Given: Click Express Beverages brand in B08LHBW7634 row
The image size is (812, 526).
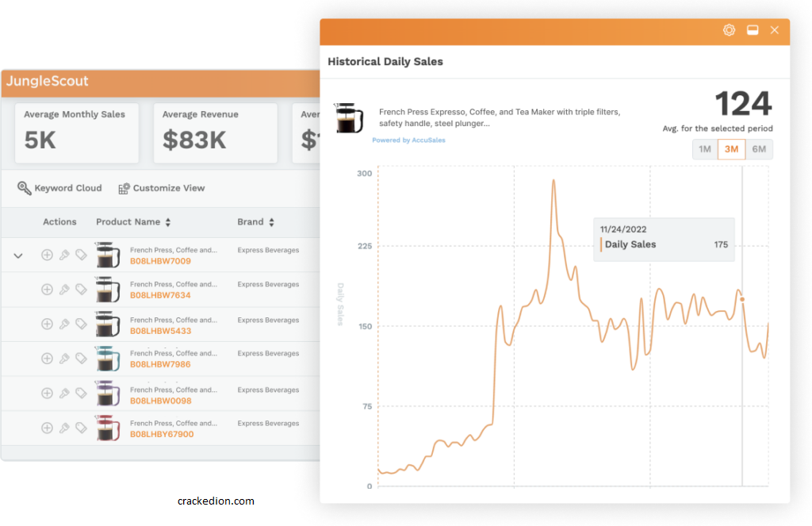Looking at the screenshot, I should pyautogui.click(x=268, y=285).
